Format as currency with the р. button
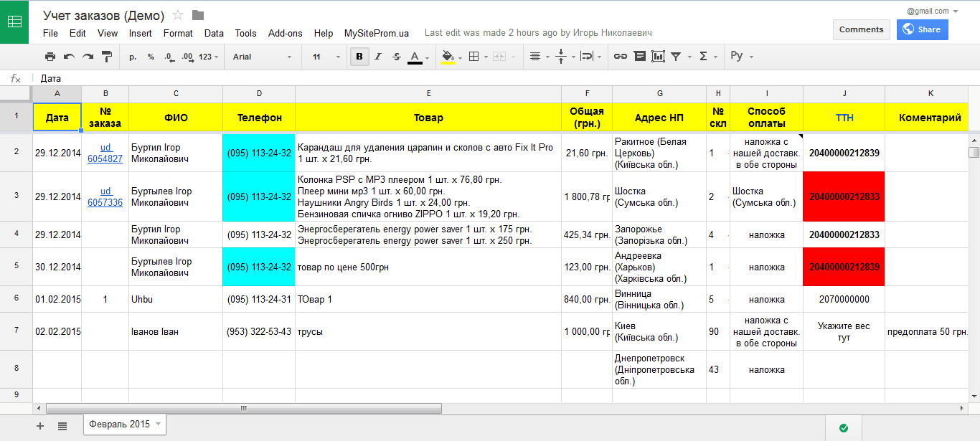The image size is (980, 441). click(133, 57)
